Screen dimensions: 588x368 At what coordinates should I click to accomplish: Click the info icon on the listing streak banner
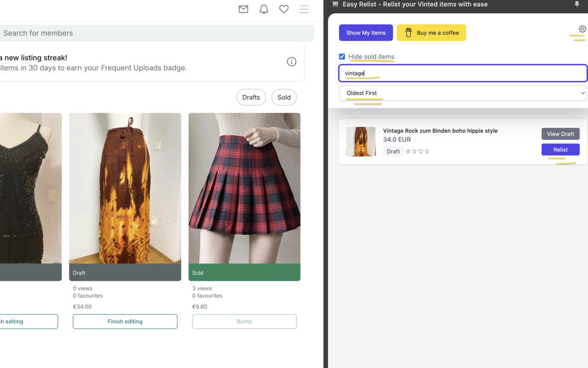(x=291, y=61)
